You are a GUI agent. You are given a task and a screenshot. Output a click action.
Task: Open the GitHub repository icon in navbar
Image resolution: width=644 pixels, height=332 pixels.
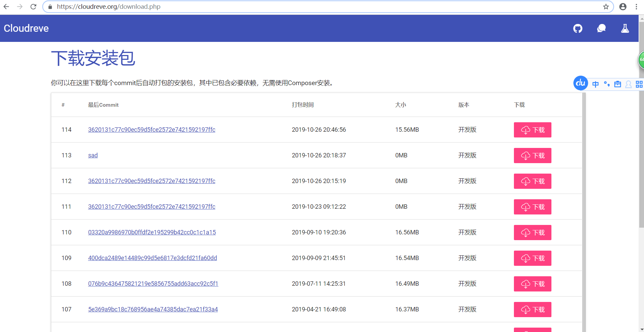point(578,28)
